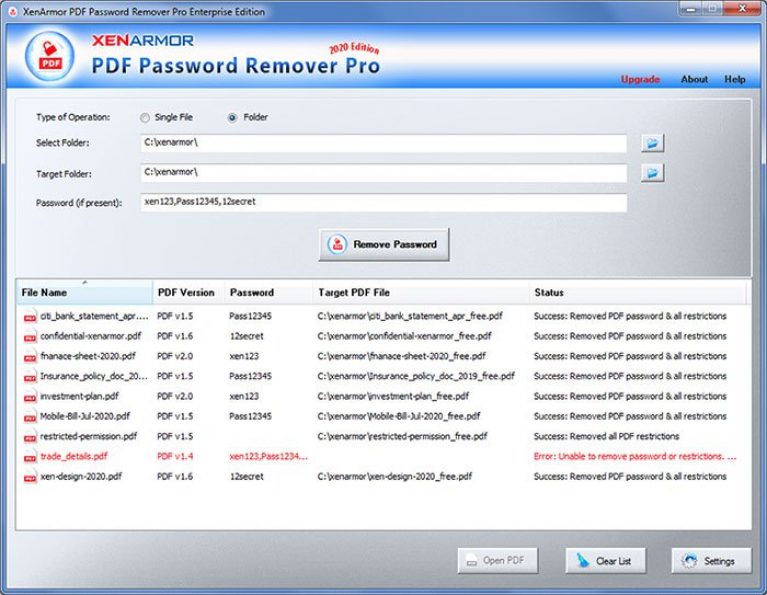Click target path Mobile-Bill-Jul-2020_free.pdf
The image size is (767, 595).
(x=399, y=416)
